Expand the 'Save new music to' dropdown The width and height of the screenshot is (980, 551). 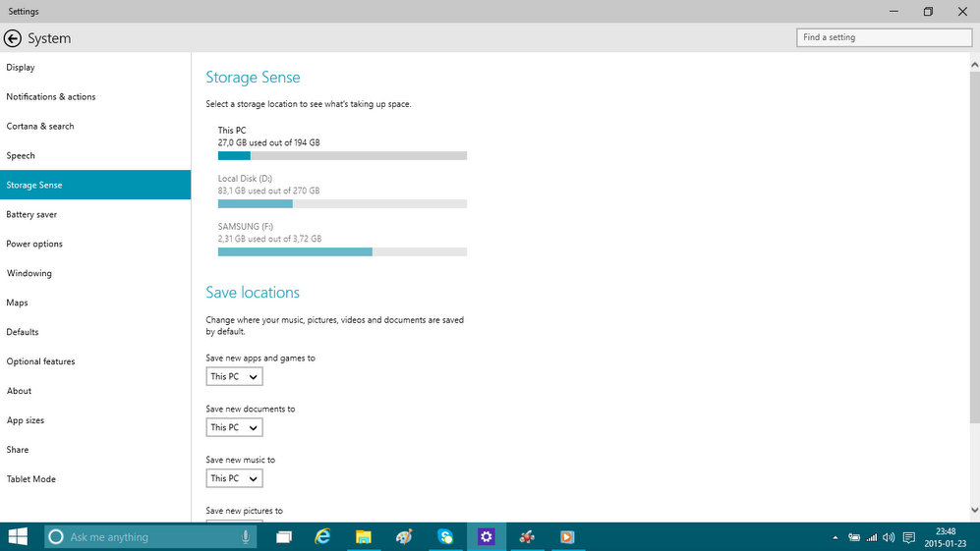[234, 478]
